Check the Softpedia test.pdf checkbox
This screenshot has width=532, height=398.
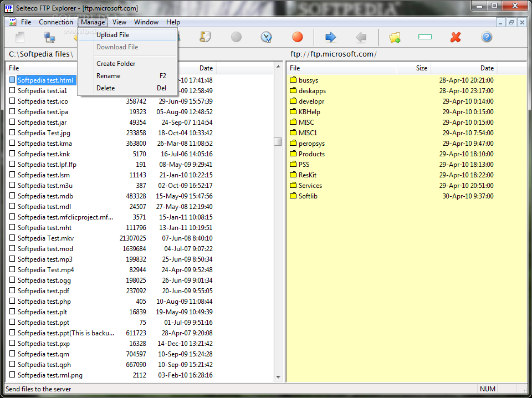(12, 290)
